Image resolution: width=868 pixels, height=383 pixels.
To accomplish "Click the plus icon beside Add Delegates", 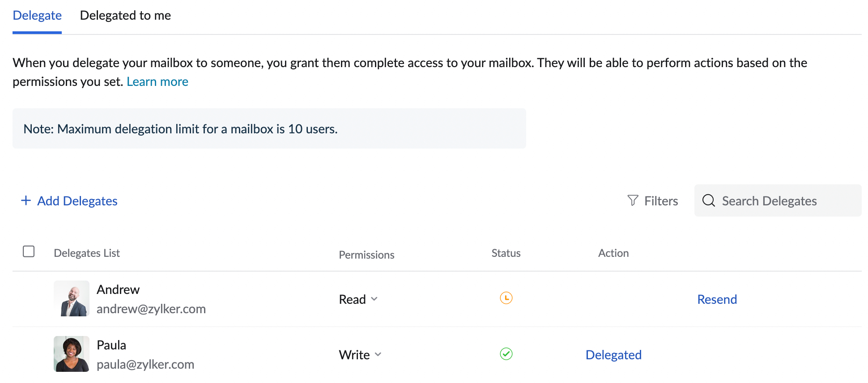I will click(x=26, y=200).
